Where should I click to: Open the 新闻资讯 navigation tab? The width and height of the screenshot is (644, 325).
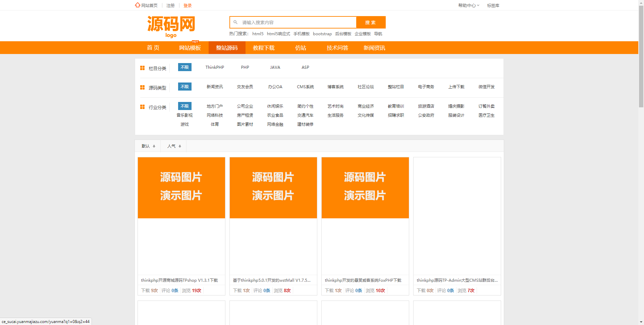[374, 48]
